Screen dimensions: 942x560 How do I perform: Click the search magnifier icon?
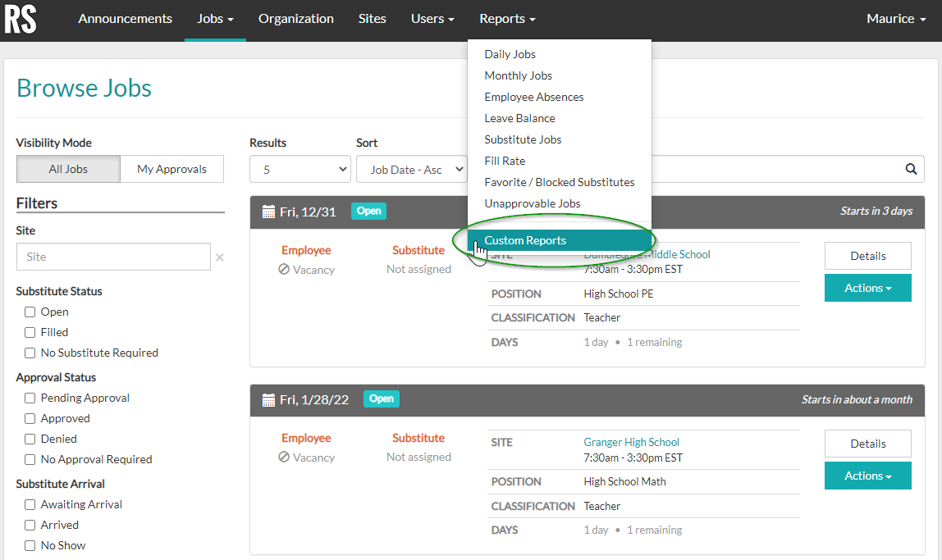(911, 169)
